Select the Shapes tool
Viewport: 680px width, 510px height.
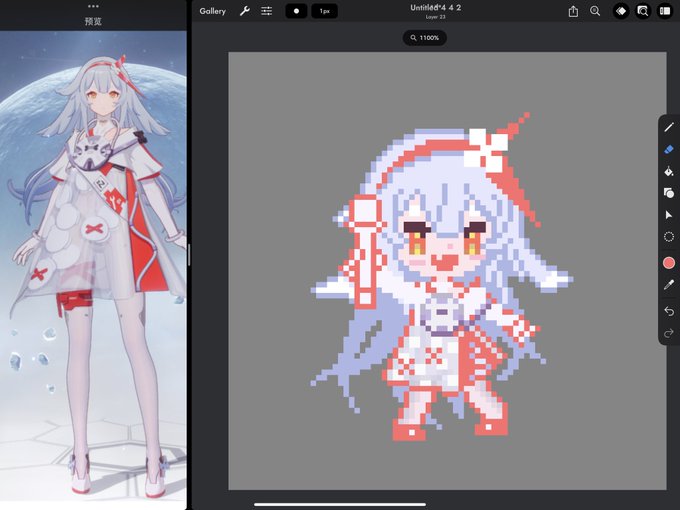coord(669,193)
